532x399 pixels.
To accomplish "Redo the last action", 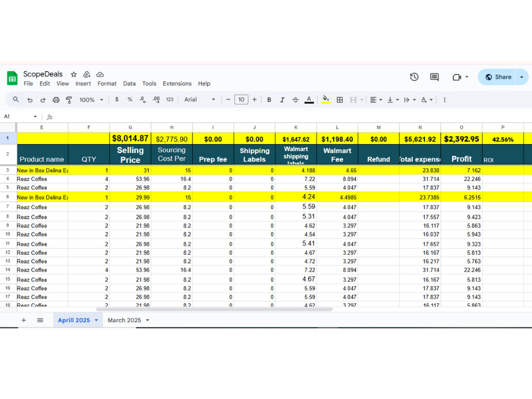I will [43, 100].
